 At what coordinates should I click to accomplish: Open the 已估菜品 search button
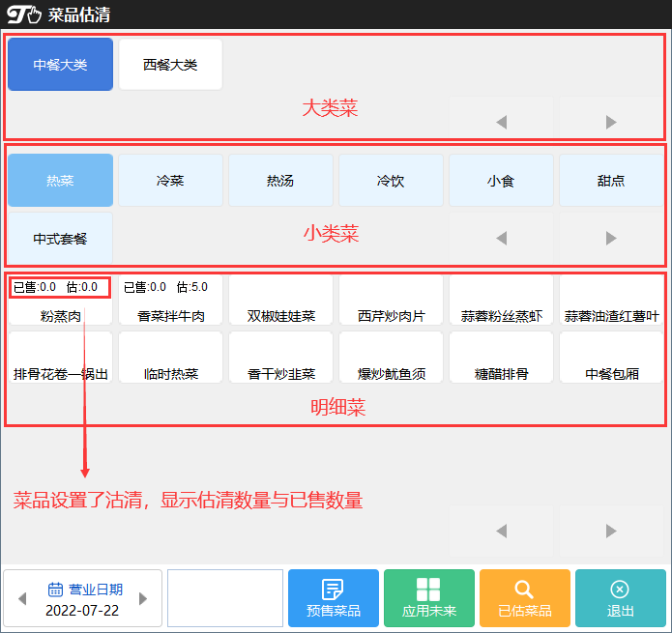524,598
